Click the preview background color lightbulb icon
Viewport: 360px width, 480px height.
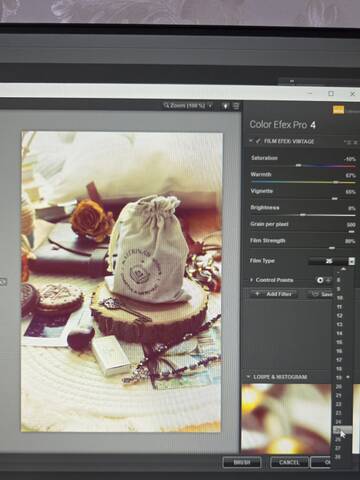point(225,106)
